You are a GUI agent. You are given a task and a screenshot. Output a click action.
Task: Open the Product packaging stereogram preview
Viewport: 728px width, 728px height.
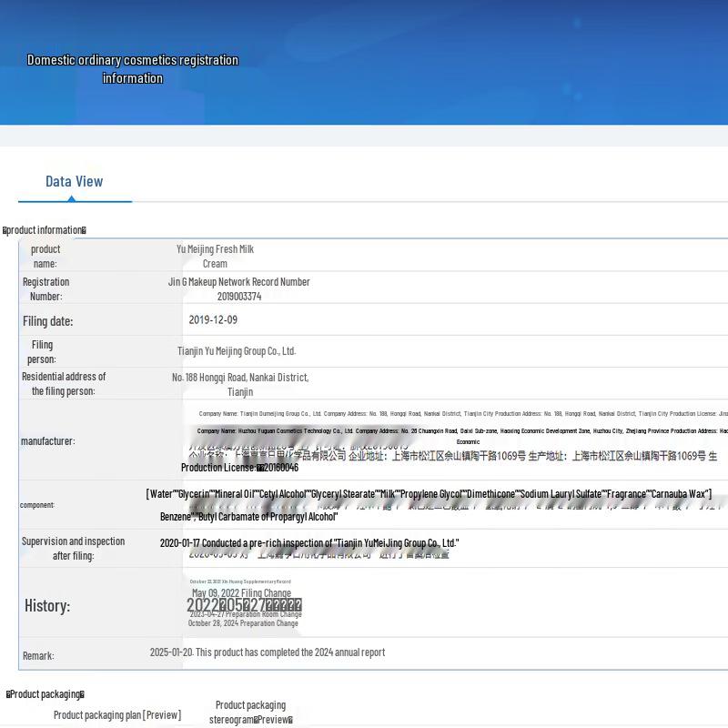[250, 713]
